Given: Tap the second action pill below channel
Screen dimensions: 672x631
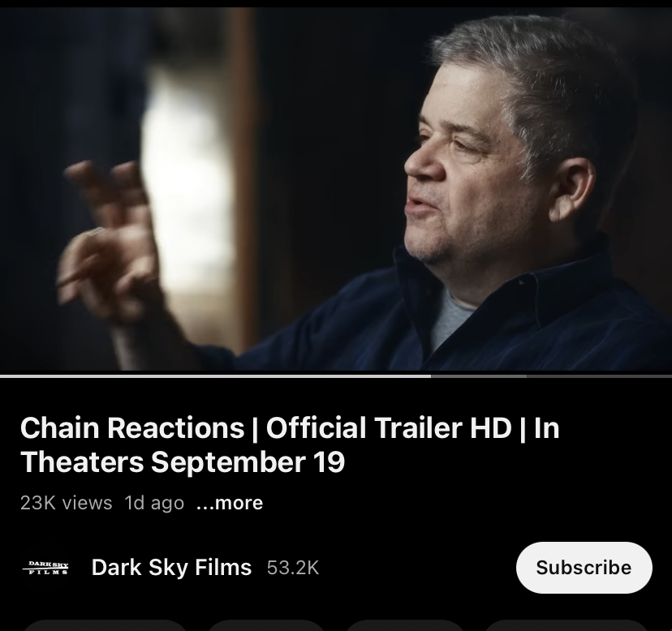Looking at the screenshot, I should tap(266, 625).
